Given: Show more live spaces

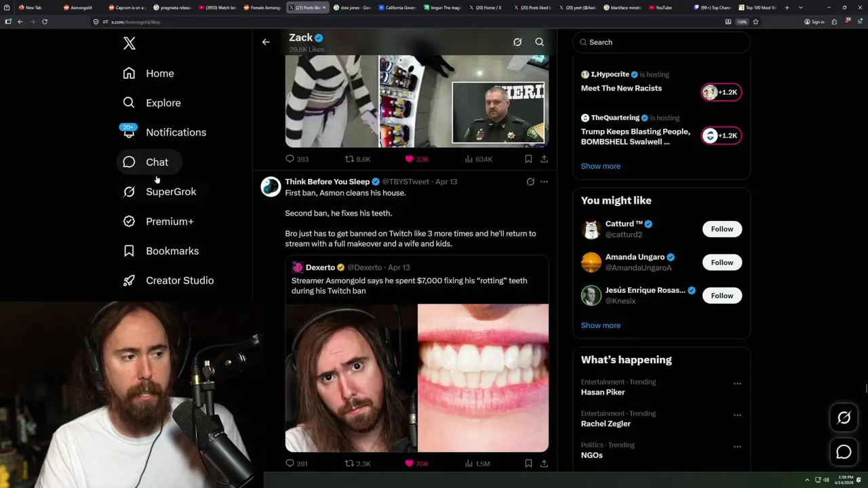Looking at the screenshot, I should pos(601,166).
